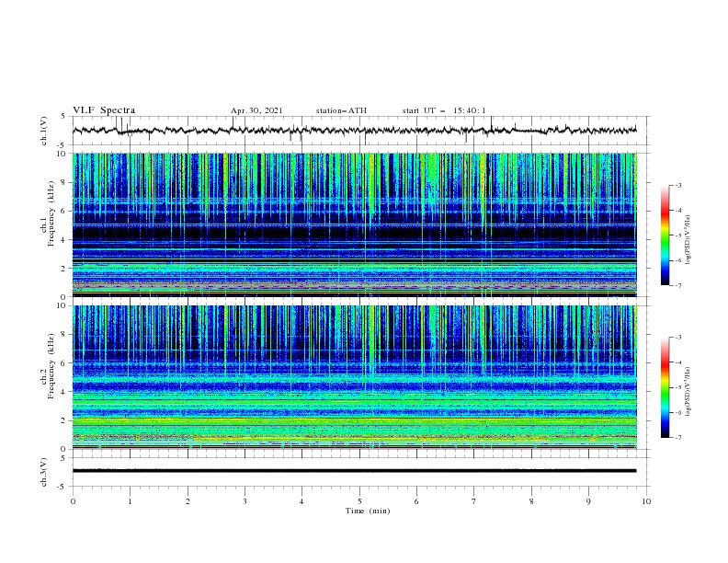Click the log(PSD) label beside ch.1 colorbar
Screen dimensions: 728x563
click(688, 240)
